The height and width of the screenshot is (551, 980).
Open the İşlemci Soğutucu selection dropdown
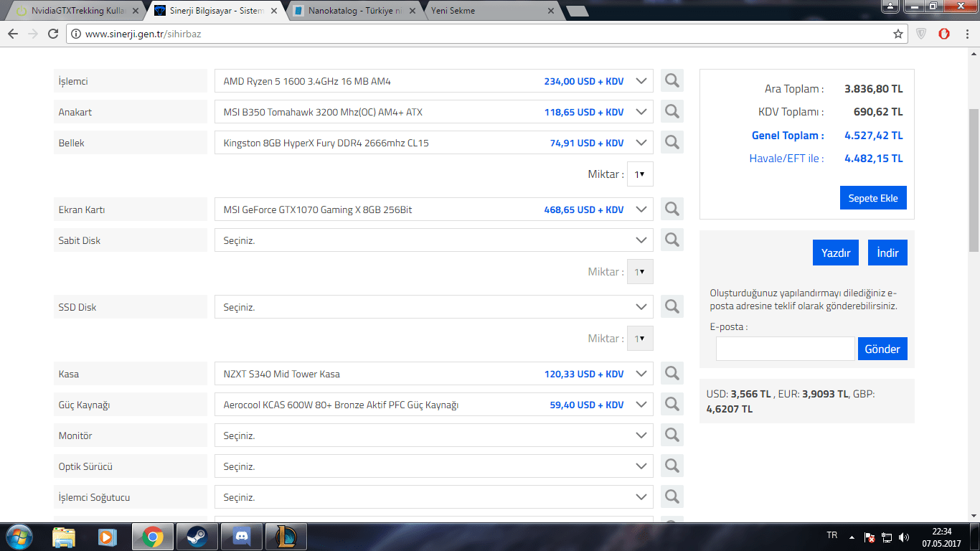pyautogui.click(x=434, y=497)
